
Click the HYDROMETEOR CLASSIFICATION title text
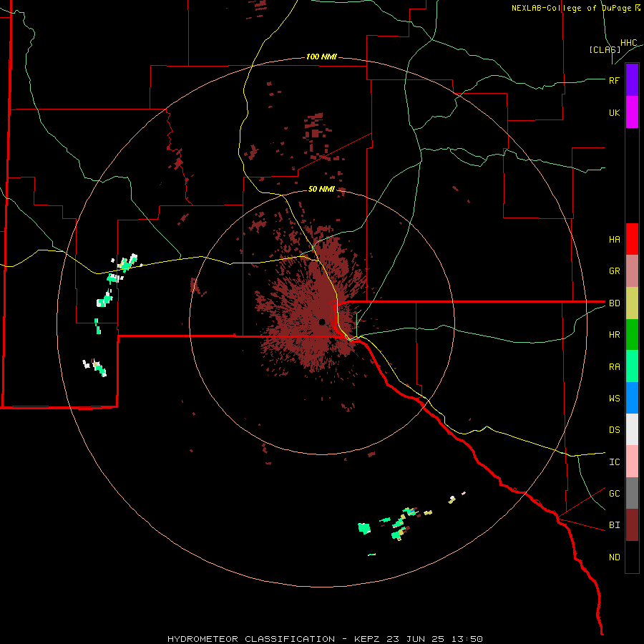(251, 639)
